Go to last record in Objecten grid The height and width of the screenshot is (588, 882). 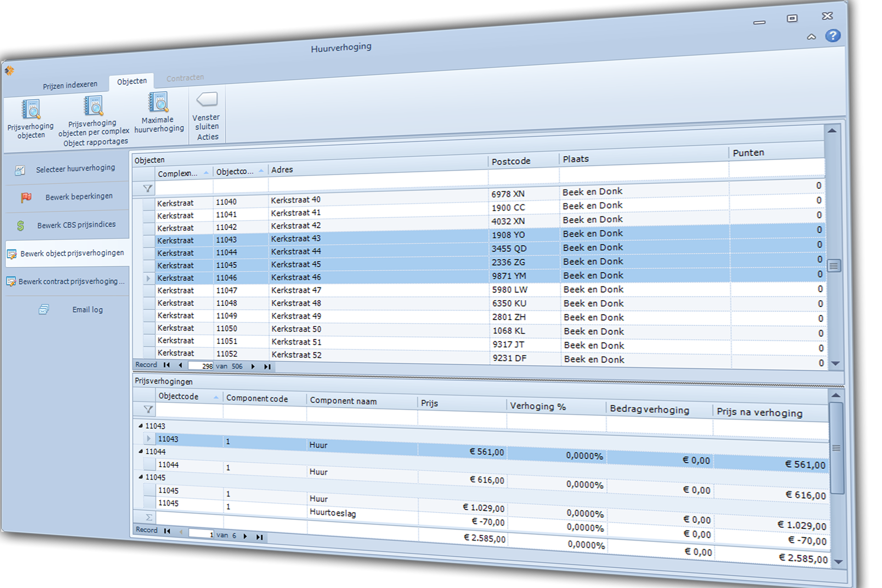click(267, 367)
